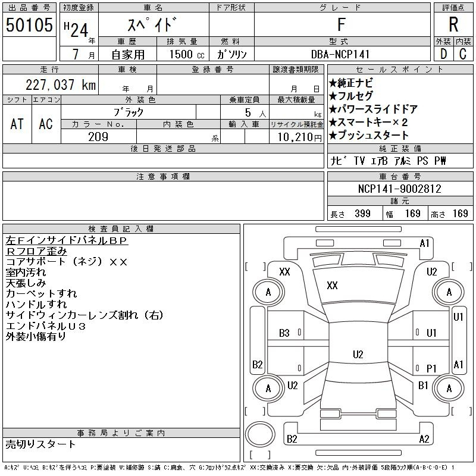Image resolution: width=476 pixels, height=476 pixels.
Task: Click the XX mark on the front fender
Action: point(284,271)
